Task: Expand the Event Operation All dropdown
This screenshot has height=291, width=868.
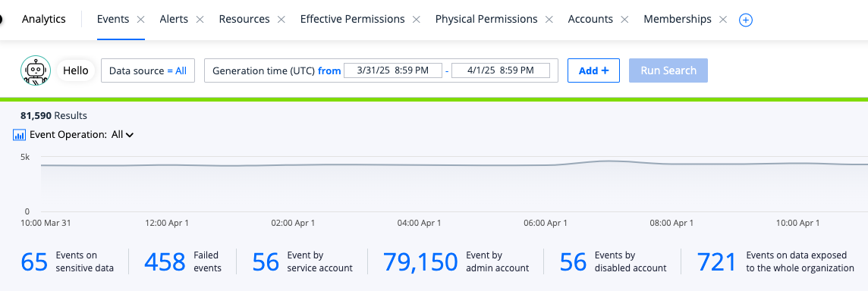Action: click(122, 134)
